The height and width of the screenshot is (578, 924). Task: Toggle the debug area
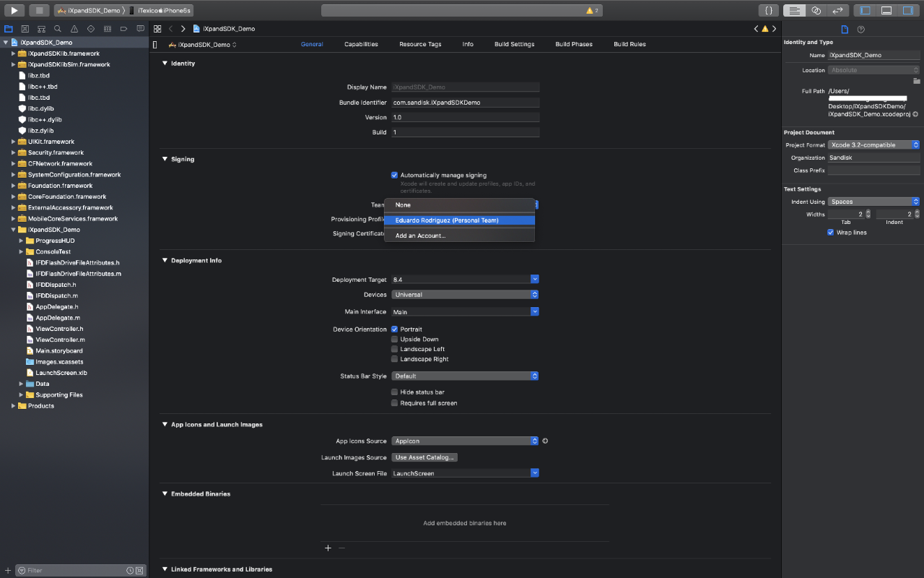click(x=886, y=11)
